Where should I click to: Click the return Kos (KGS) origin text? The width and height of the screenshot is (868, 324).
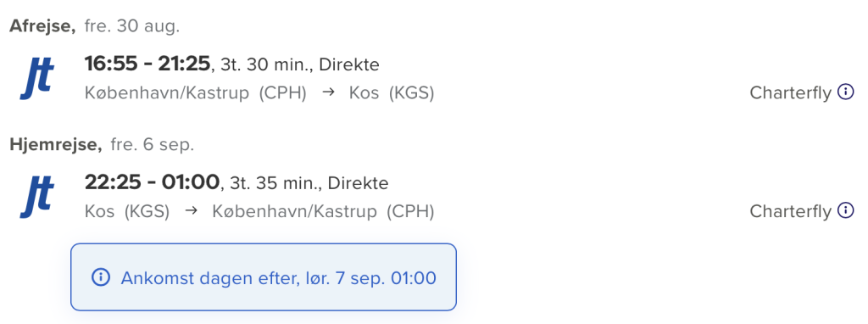tap(127, 211)
